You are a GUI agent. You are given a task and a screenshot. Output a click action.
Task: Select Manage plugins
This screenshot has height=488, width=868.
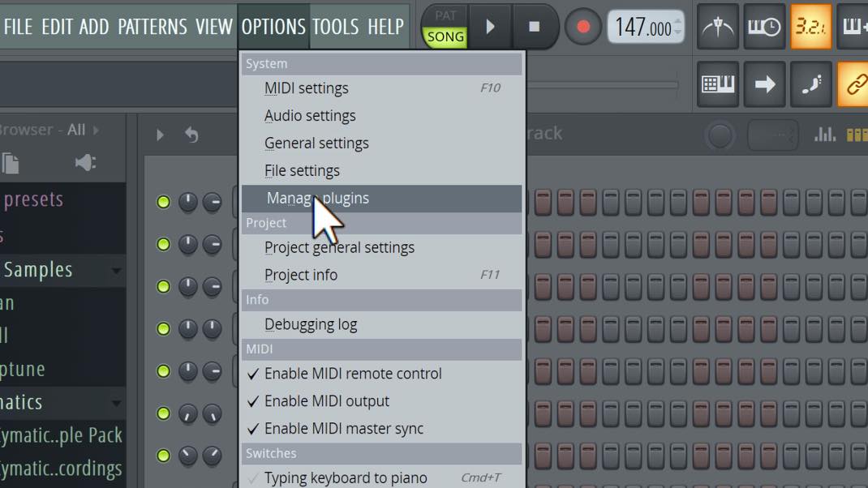click(381, 198)
